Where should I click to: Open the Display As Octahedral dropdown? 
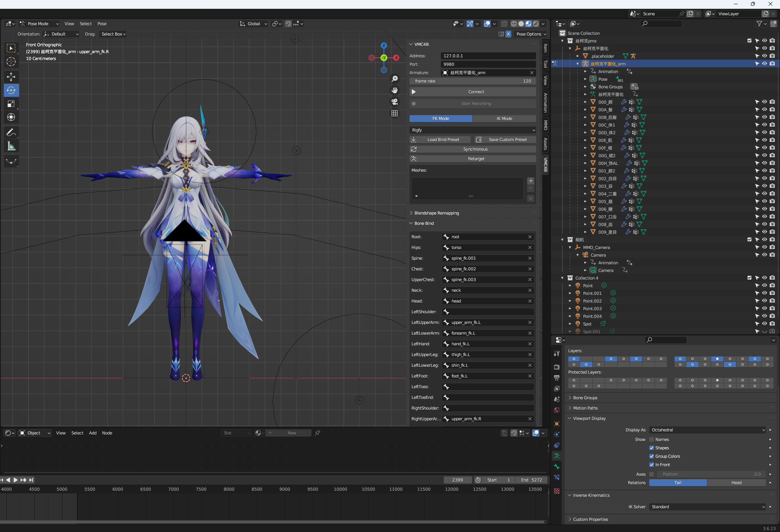coord(707,430)
